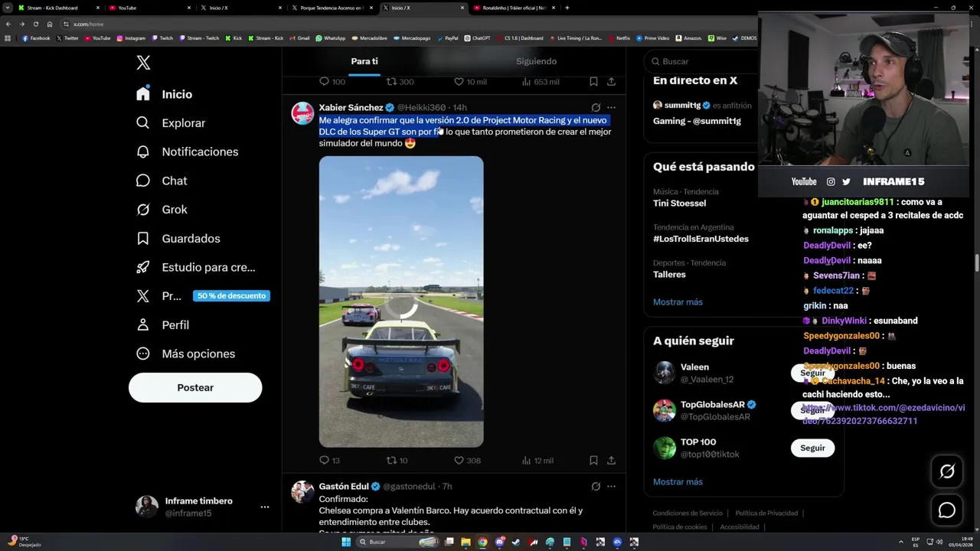The width and height of the screenshot is (980, 551).
Task: Share the Xabier Sánchez post
Action: coord(611,460)
